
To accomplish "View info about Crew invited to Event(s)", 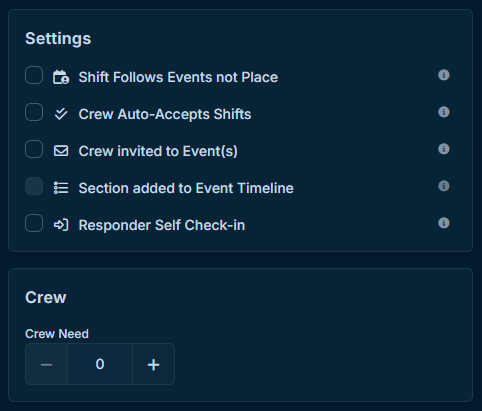I will (x=444, y=149).
